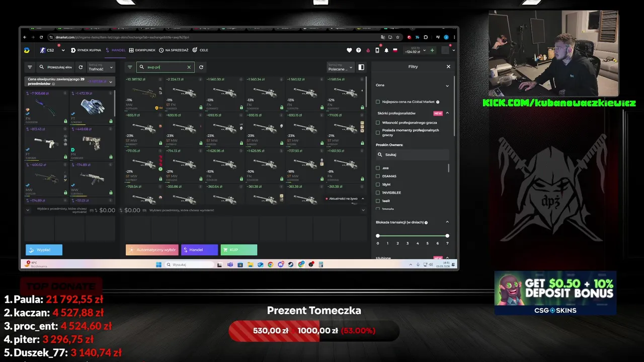Open the mobile phone app icon
This screenshot has width=644, height=362.
click(377, 50)
